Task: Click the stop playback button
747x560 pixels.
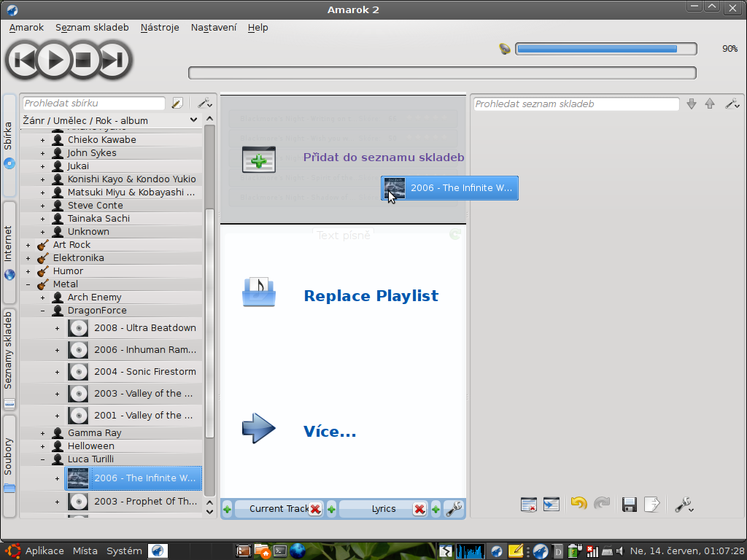Action: [84, 60]
